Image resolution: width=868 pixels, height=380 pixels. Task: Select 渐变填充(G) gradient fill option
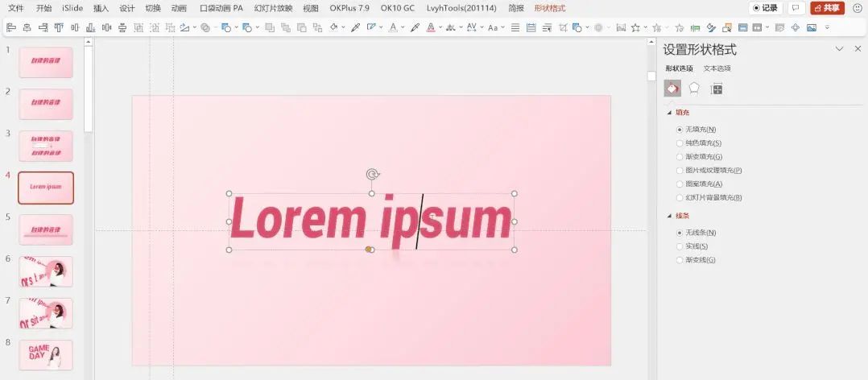pos(699,156)
